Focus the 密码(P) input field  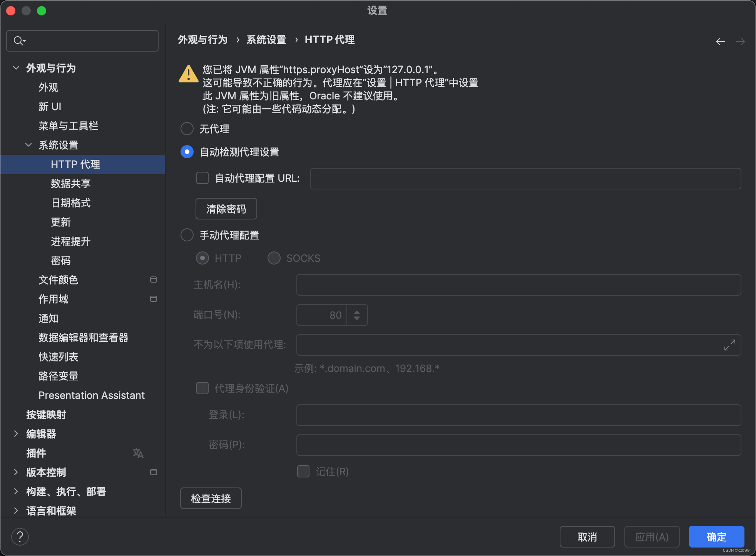tap(518, 445)
